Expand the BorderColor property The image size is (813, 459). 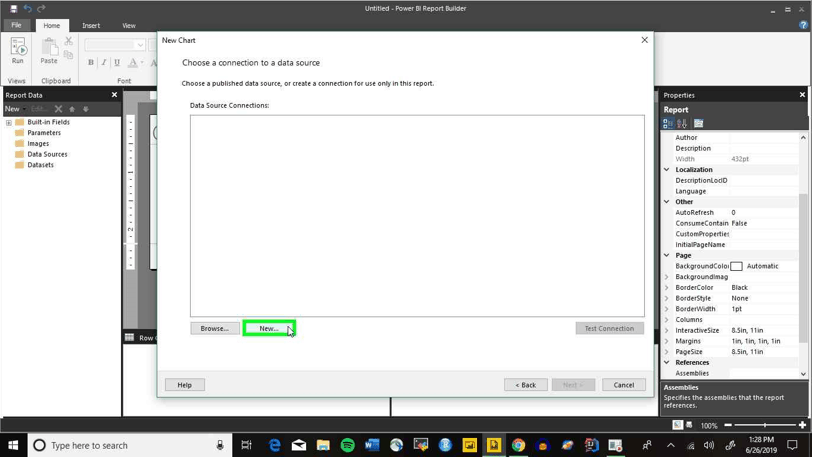[667, 287]
